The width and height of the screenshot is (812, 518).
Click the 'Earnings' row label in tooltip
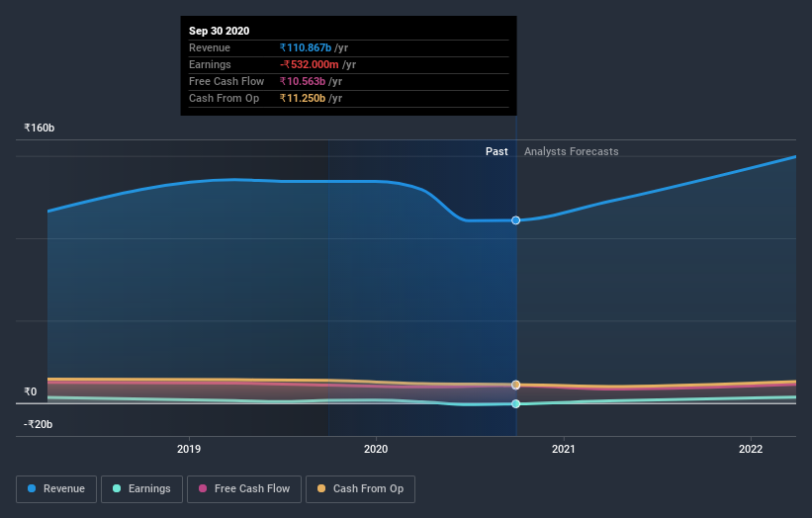pos(210,64)
